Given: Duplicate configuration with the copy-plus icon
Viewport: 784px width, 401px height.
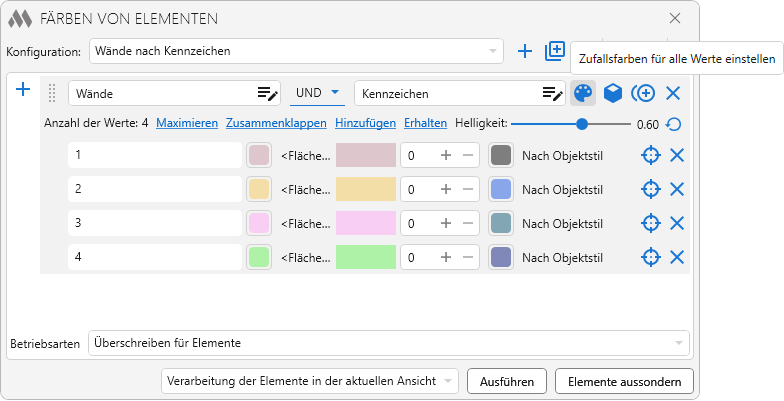Looking at the screenshot, I should [x=555, y=51].
